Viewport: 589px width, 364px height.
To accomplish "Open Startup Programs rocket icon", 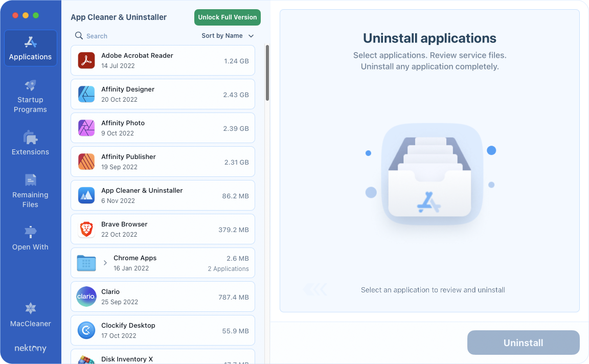I will (31, 85).
